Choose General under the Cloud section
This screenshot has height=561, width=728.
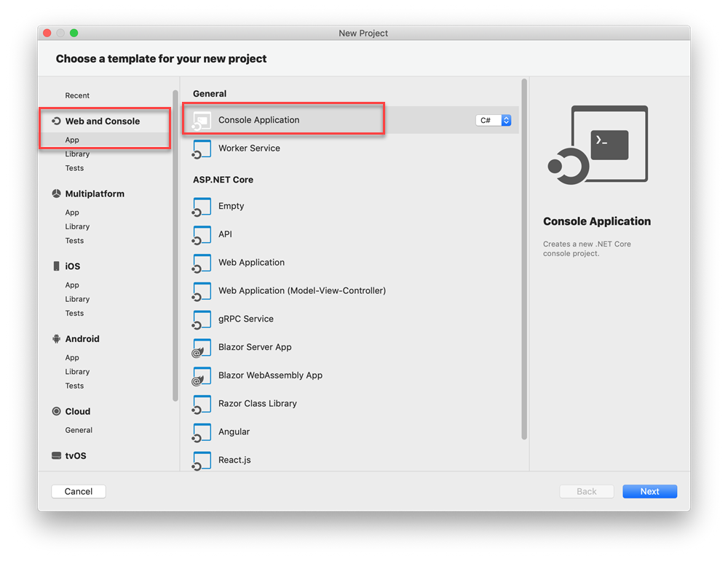pos(79,431)
